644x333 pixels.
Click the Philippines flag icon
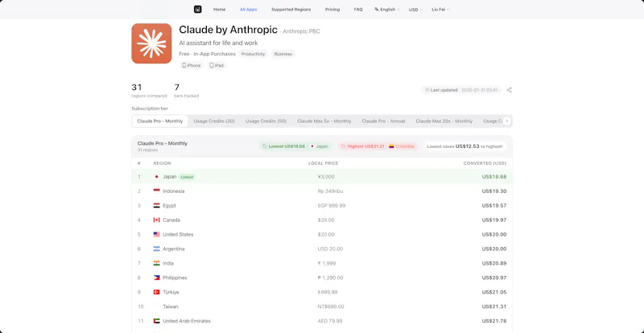(x=156, y=277)
